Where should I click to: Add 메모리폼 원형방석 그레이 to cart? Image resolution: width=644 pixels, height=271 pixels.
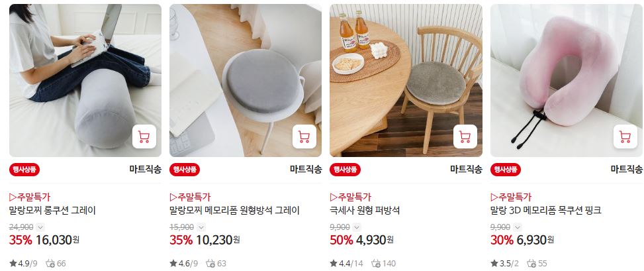304,136
